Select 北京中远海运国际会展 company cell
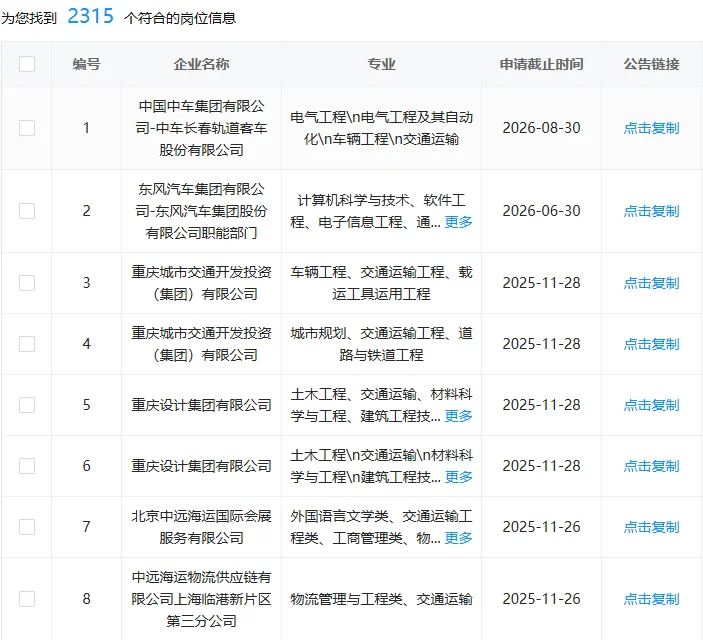 pos(201,527)
